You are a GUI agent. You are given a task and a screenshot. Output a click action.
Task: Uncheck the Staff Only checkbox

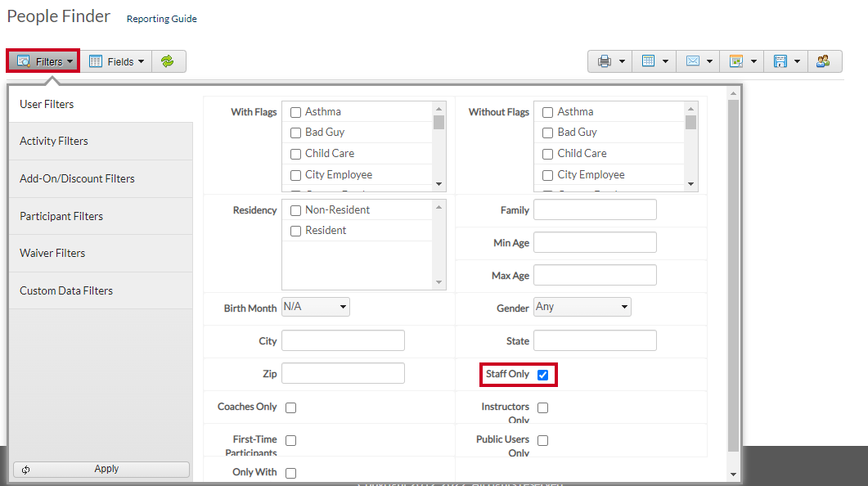(543, 375)
